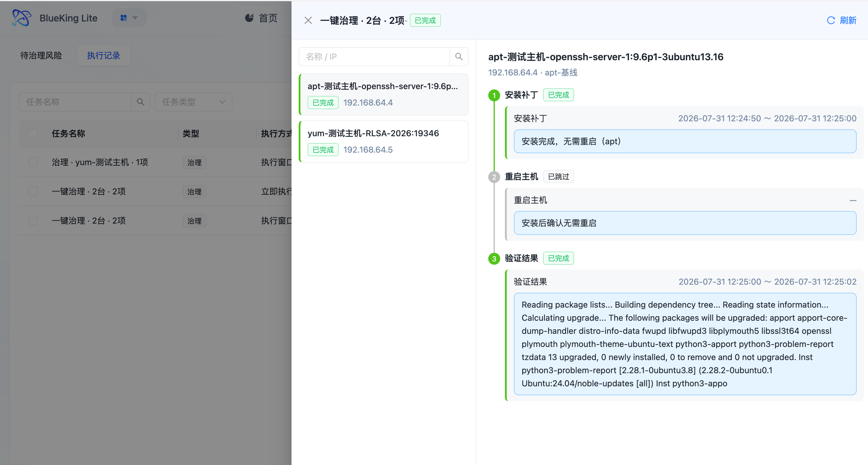868x465 pixels.
Task: Check the 治理 · yum-测试主机 · 1项 row checkbox
Action: (x=33, y=162)
